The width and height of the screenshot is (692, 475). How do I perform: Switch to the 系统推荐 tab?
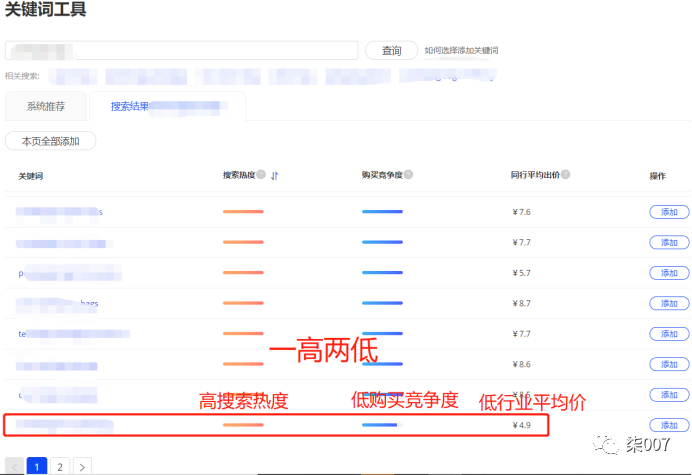[x=46, y=106]
